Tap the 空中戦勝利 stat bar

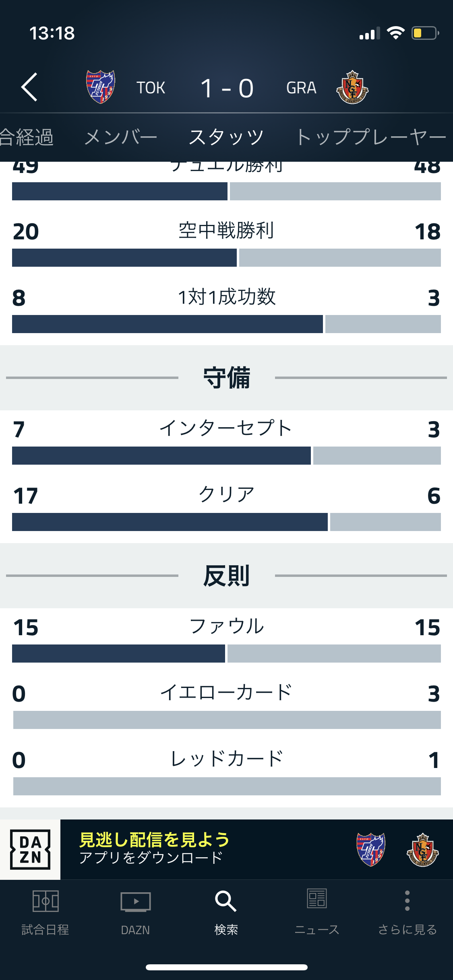coord(226,257)
